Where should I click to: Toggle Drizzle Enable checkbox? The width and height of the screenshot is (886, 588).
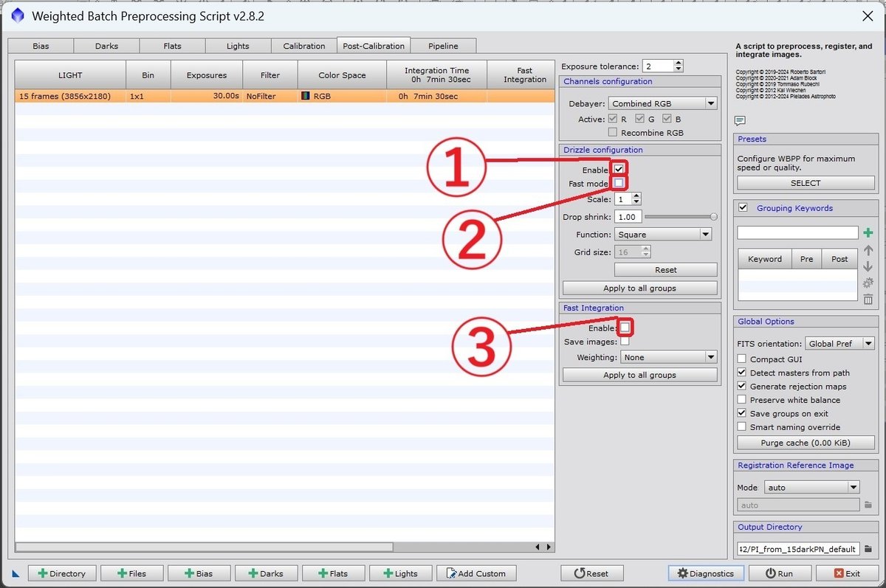(619, 169)
